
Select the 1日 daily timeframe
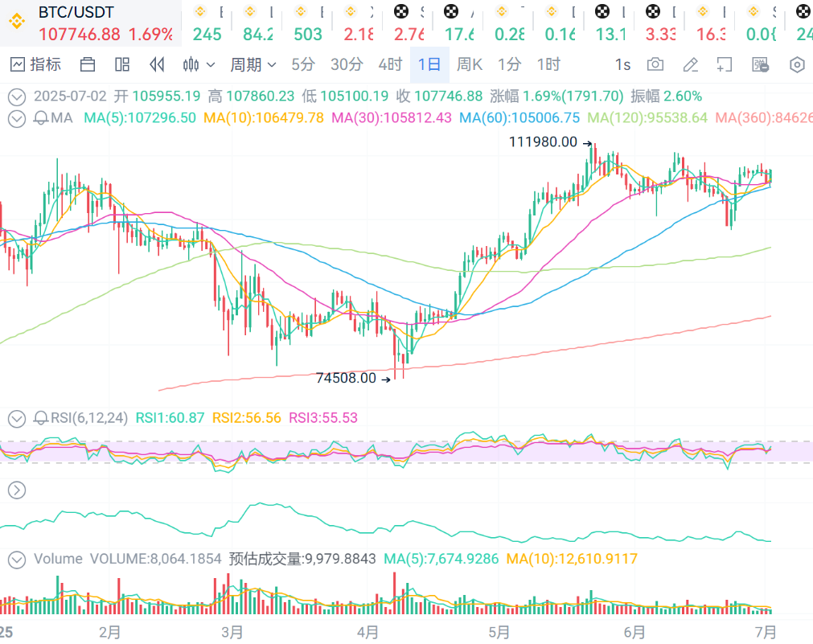(x=429, y=64)
